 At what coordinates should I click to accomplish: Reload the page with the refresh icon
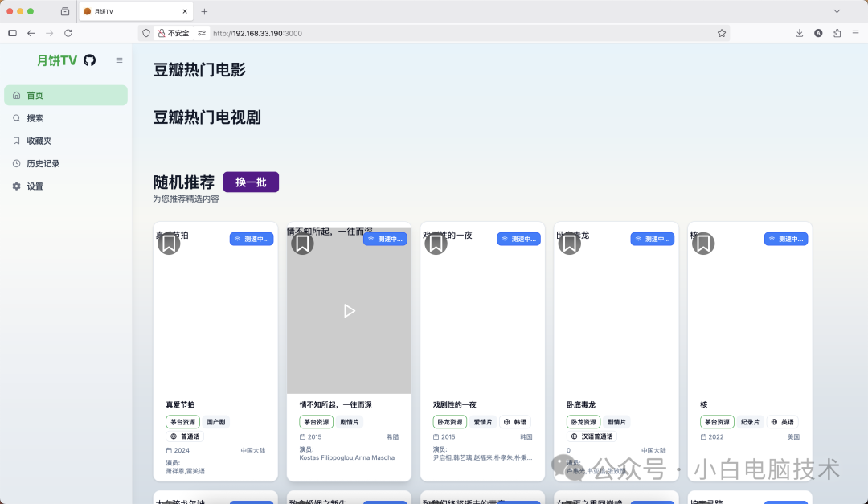68,33
